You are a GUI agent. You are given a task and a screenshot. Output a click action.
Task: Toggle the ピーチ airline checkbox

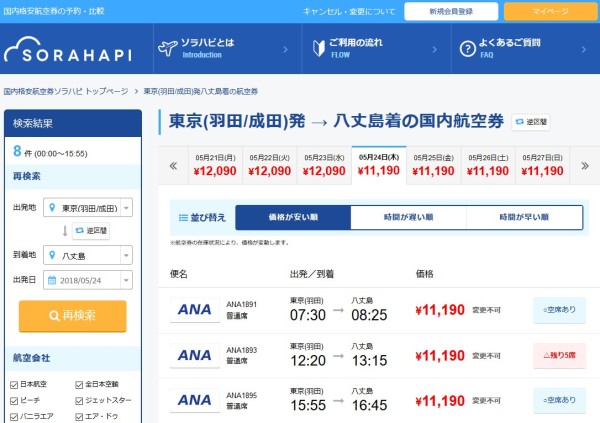coord(14,401)
